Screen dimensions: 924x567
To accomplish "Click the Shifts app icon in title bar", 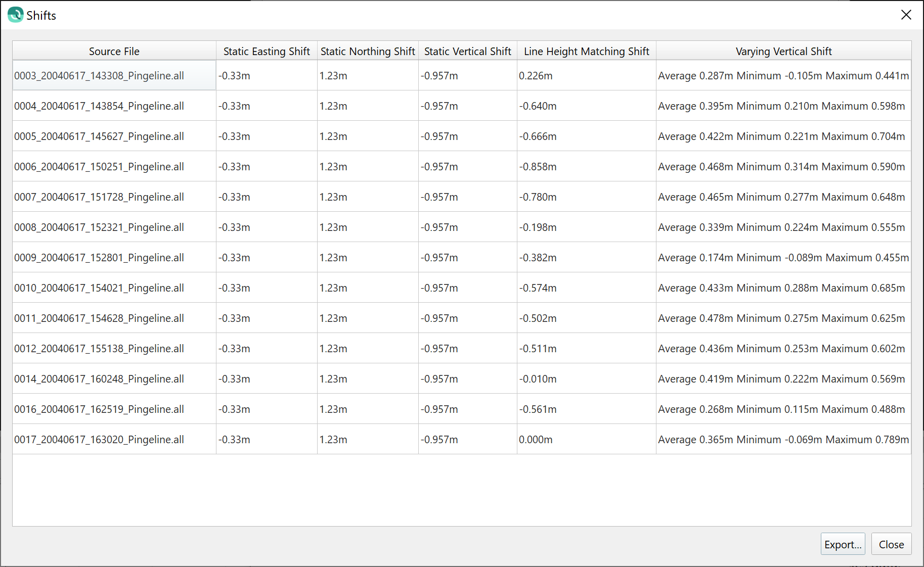I will click(16, 15).
